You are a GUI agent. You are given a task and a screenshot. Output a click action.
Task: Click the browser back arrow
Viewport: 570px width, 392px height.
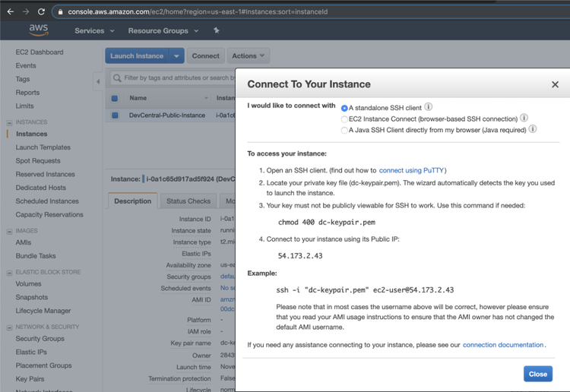click(x=10, y=11)
